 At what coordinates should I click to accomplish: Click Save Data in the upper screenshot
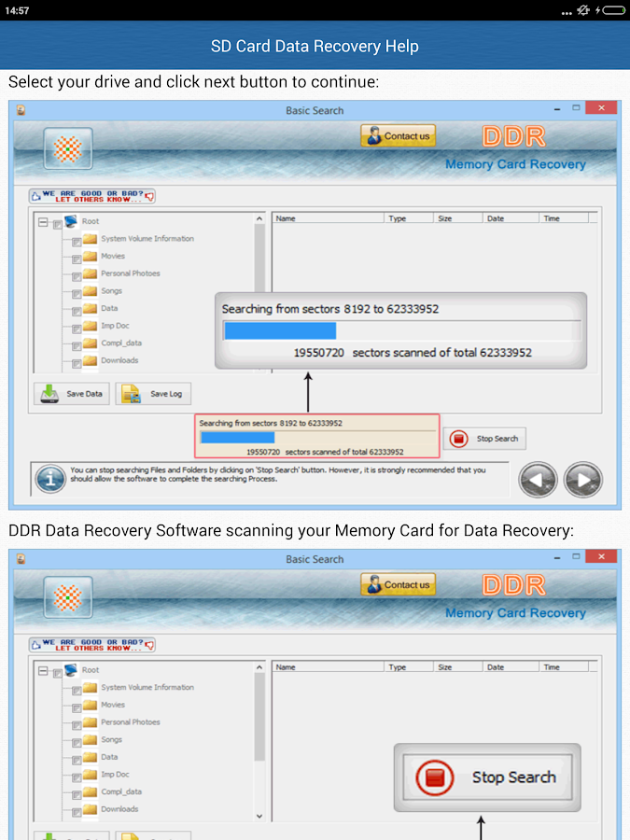[72, 394]
